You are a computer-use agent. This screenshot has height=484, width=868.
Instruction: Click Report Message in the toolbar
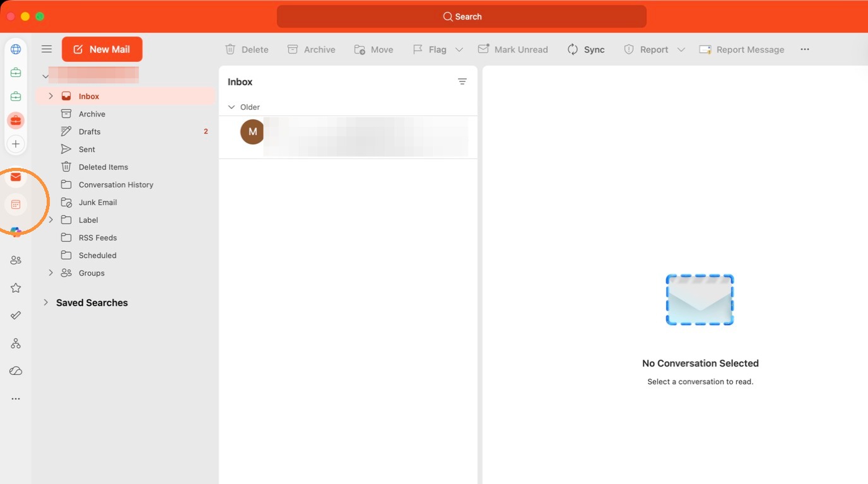click(x=742, y=49)
